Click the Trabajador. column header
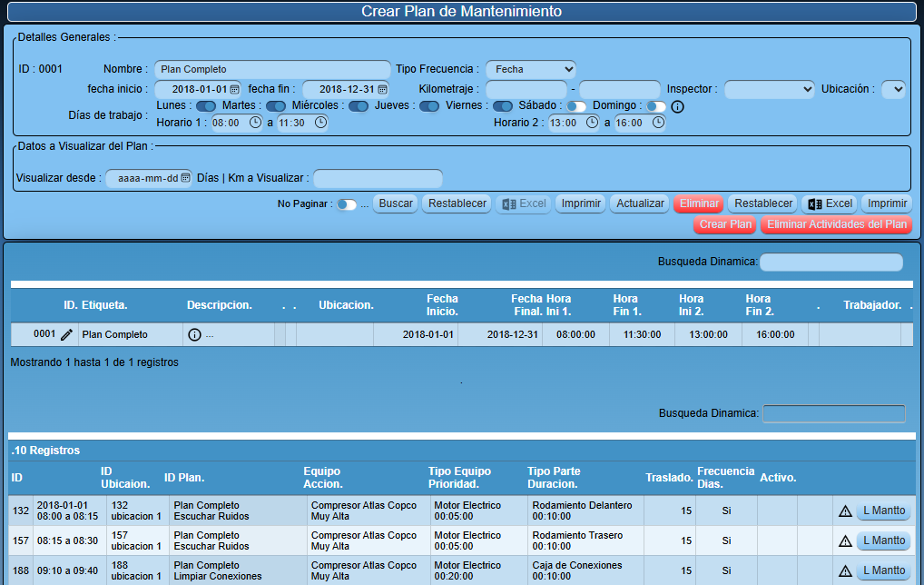 [x=872, y=305]
